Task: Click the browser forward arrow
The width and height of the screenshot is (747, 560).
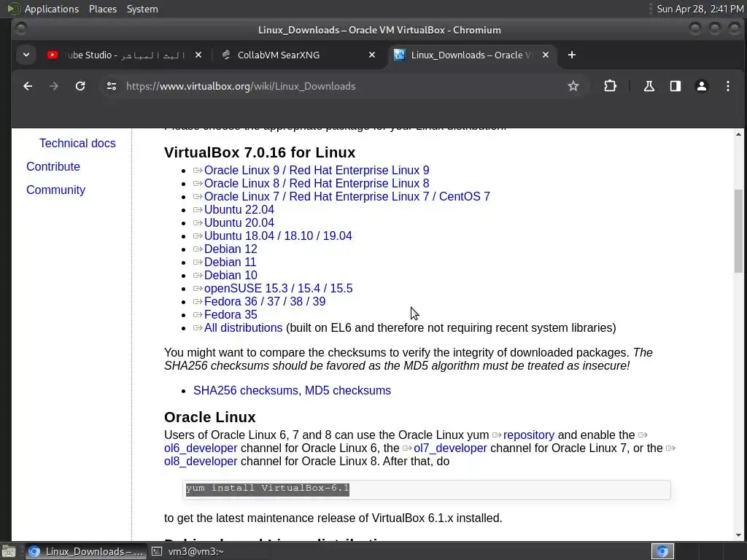Action: 54,86
